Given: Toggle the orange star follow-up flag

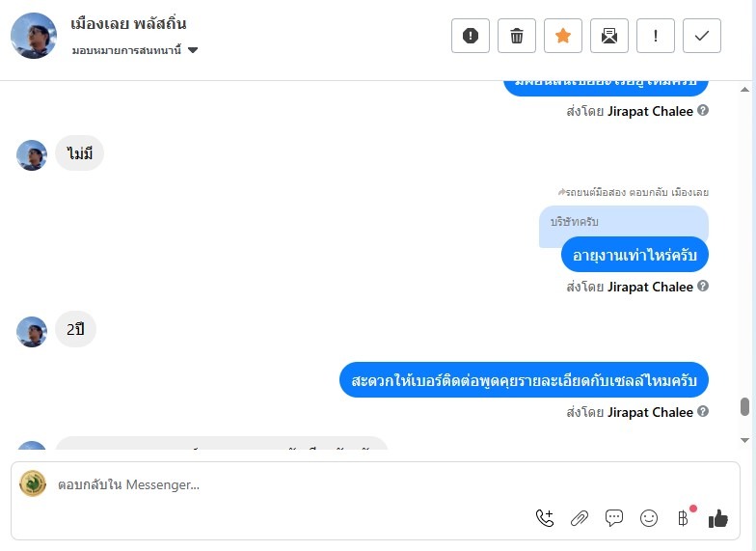Looking at the screenshot, I should coord(563,36).
